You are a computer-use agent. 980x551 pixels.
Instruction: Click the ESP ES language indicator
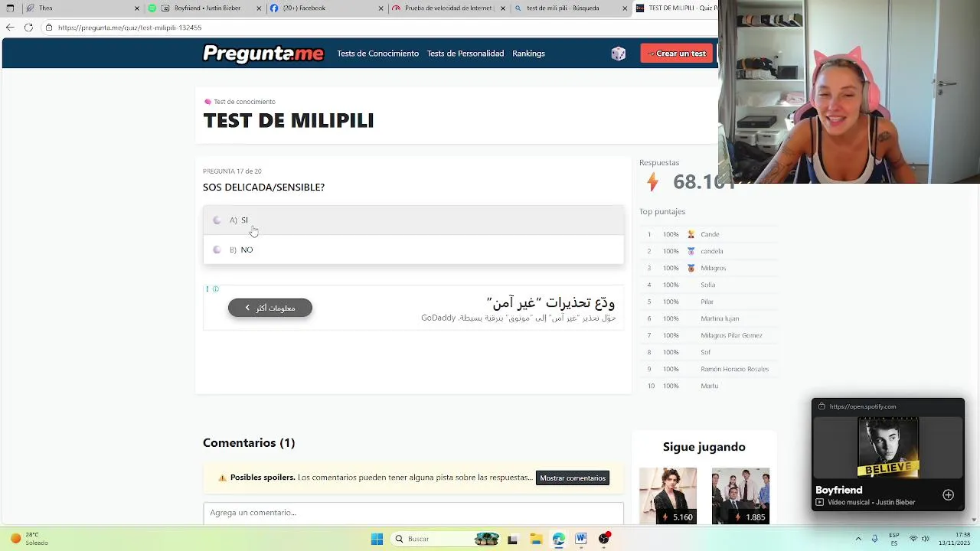point(894,539)
